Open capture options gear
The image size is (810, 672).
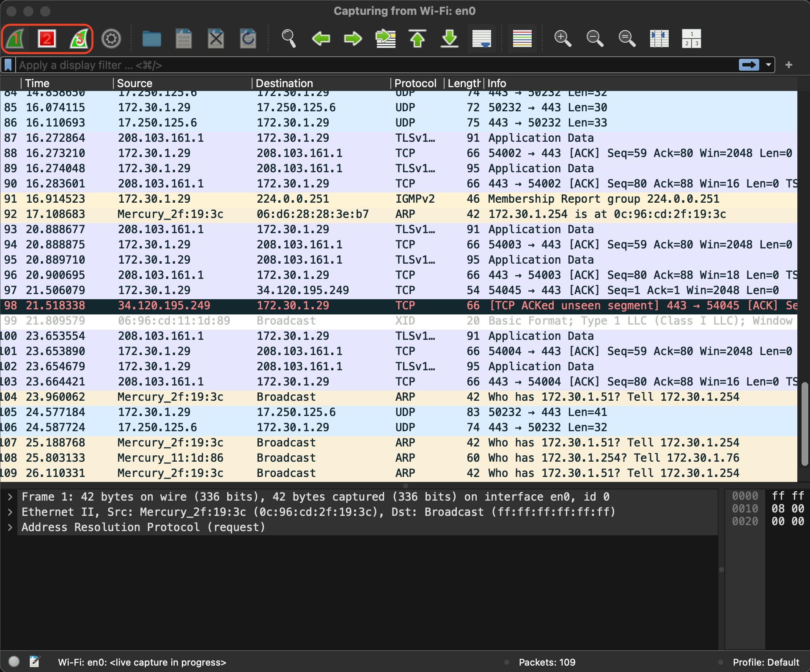pos(111,39)
